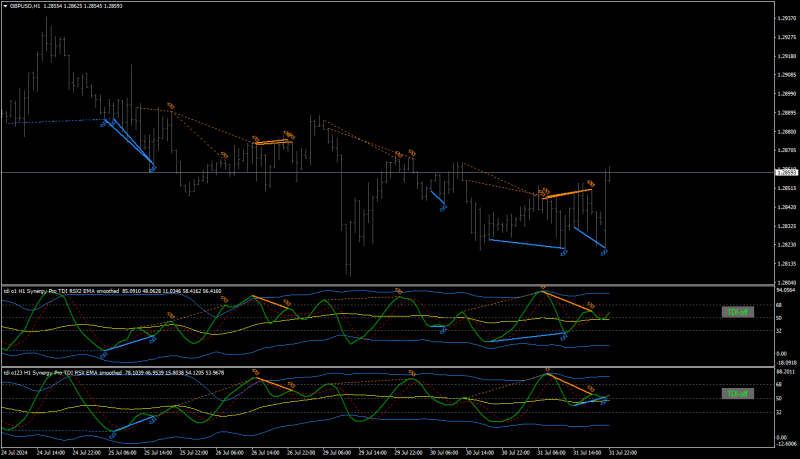Click the 25 Jul 06:00 time axis label
The image size is (800, 459).
(x=121, y=452)
